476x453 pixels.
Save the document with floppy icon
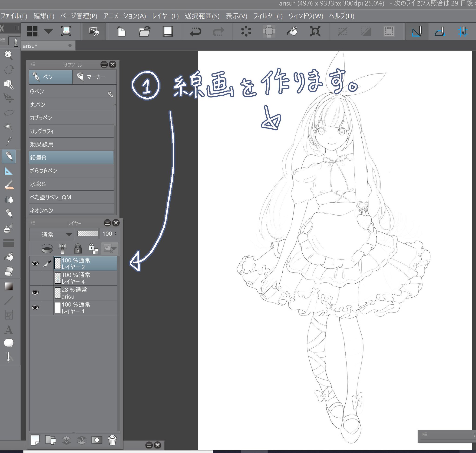click(168, 31)
